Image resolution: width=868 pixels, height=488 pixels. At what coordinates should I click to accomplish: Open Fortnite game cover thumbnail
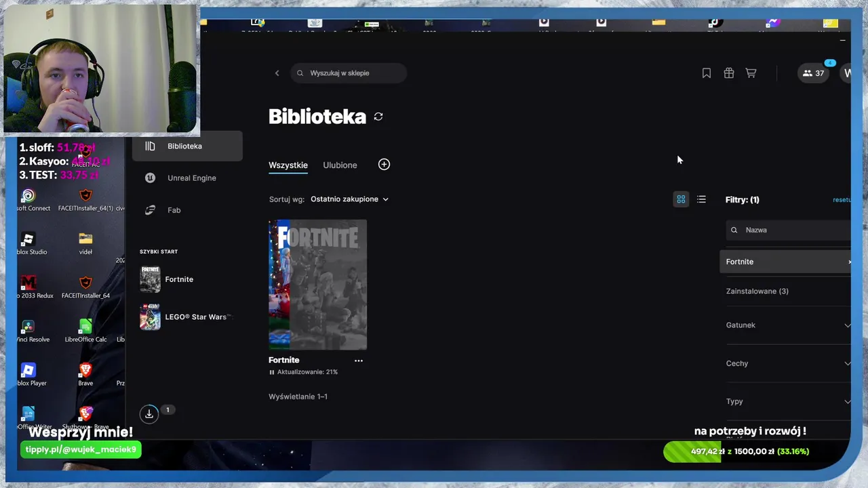(317, 285)
